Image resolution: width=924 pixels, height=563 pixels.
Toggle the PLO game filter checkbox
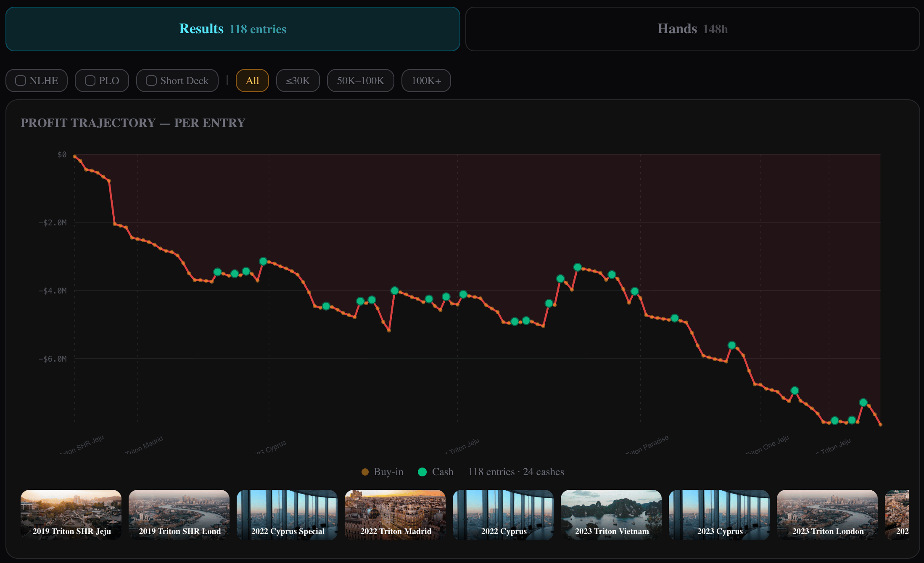90,80
